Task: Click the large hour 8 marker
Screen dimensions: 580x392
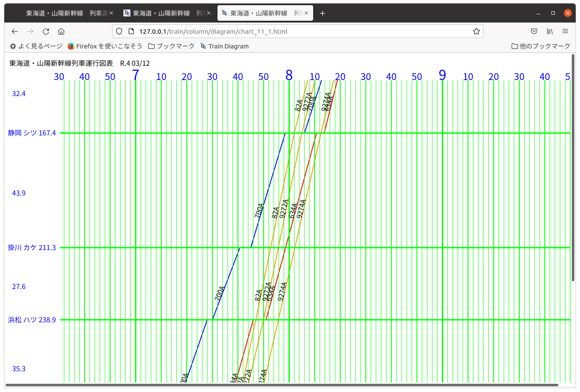Action: (289, 75)
